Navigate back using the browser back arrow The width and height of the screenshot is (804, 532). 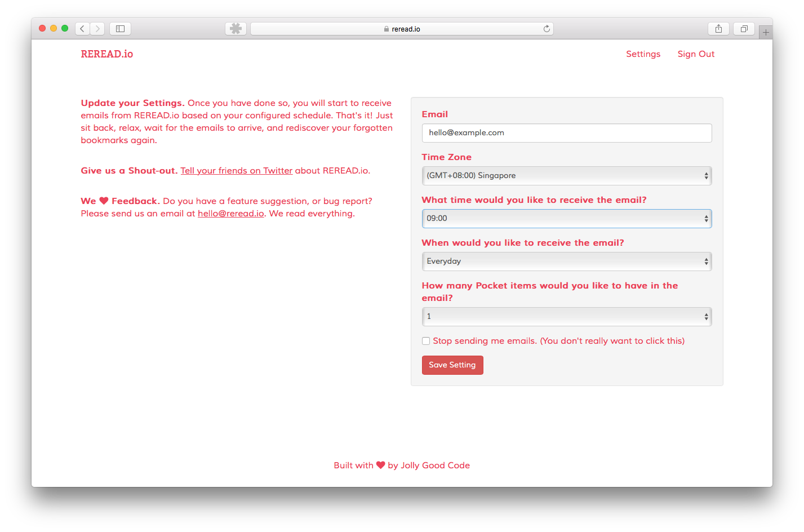coord(82,28)
